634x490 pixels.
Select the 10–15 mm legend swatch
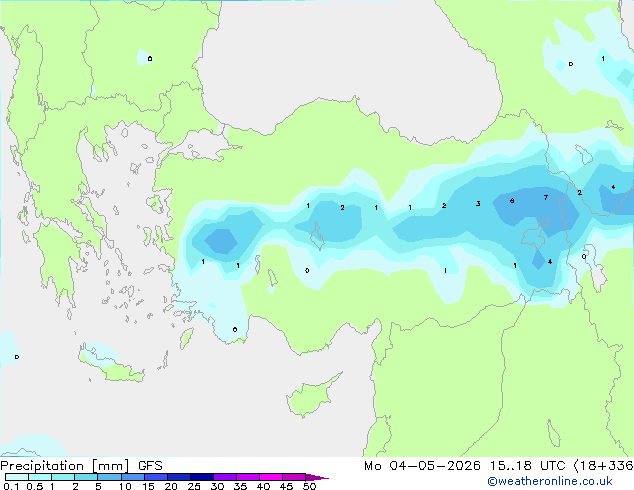(x=132, y=477)
